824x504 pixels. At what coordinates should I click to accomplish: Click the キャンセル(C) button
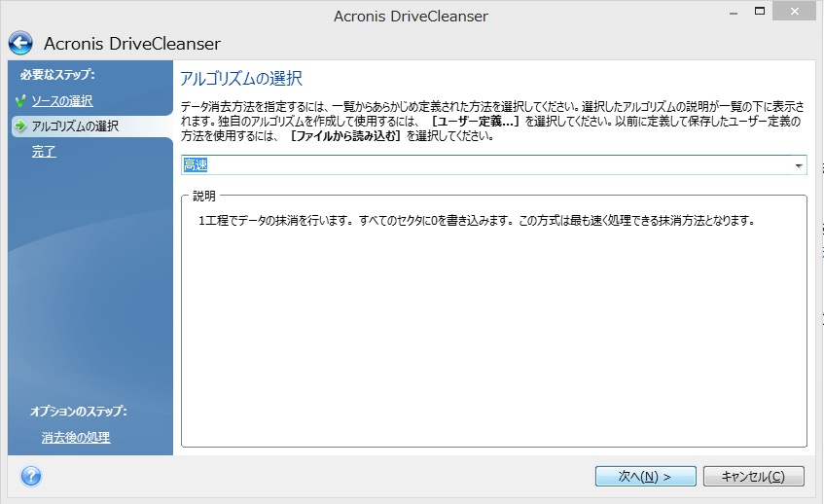pos(754,476)
